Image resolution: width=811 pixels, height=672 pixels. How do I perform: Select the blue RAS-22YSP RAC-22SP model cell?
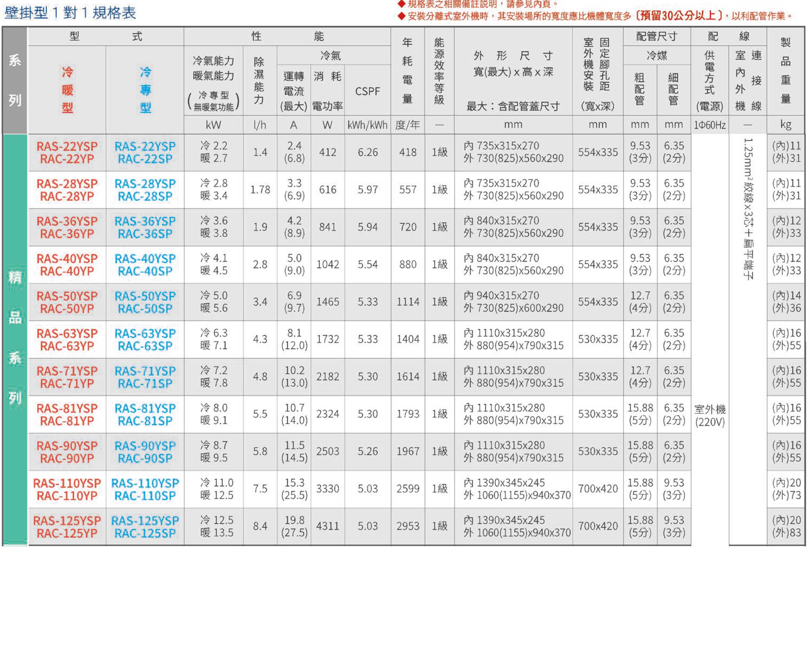click(145, 153)
